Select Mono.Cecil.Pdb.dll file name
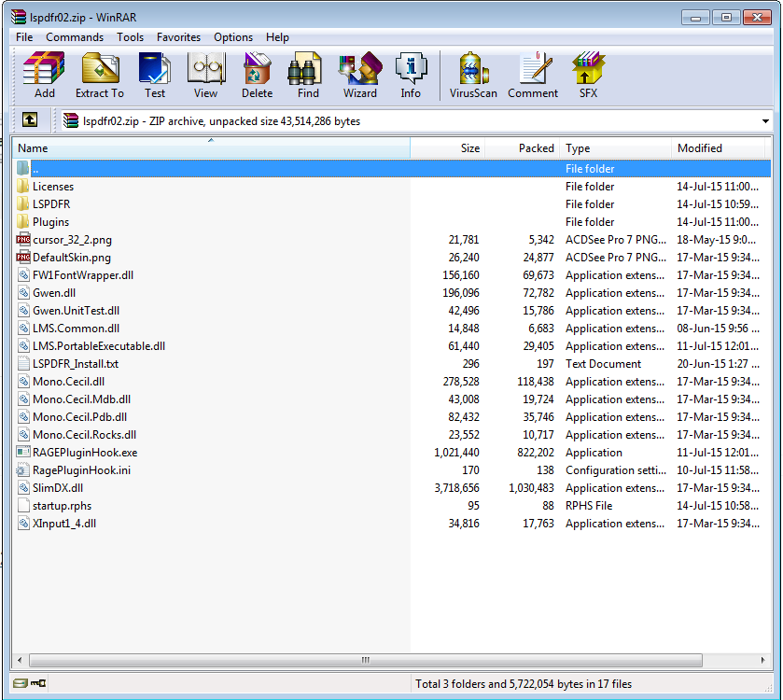 [80, 417]
